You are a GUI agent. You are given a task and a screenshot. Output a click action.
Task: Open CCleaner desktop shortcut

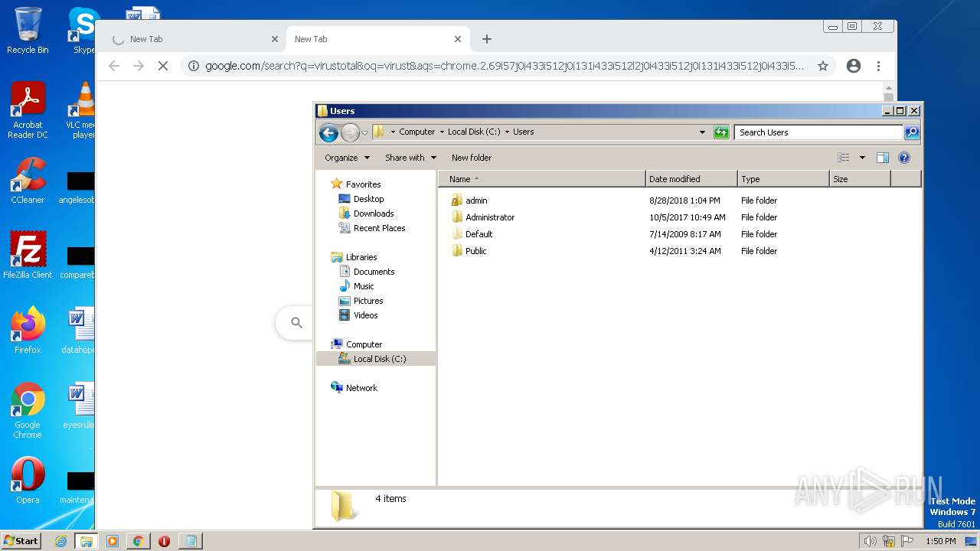tap(28, 181)
